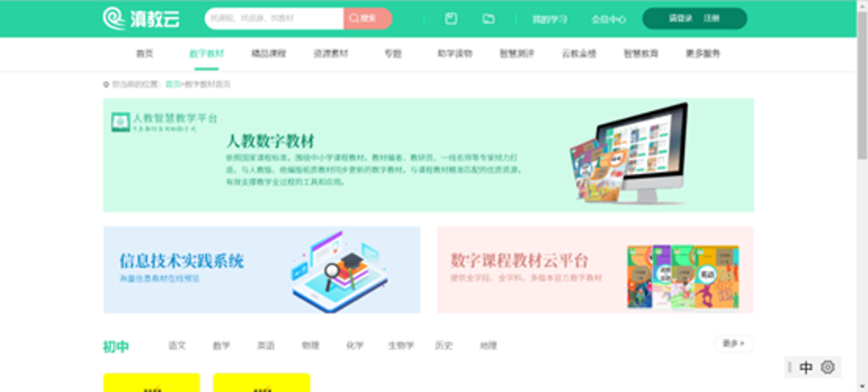
Task: Click 海量信息教材在线预览 subtitle text
Action: 159,278
